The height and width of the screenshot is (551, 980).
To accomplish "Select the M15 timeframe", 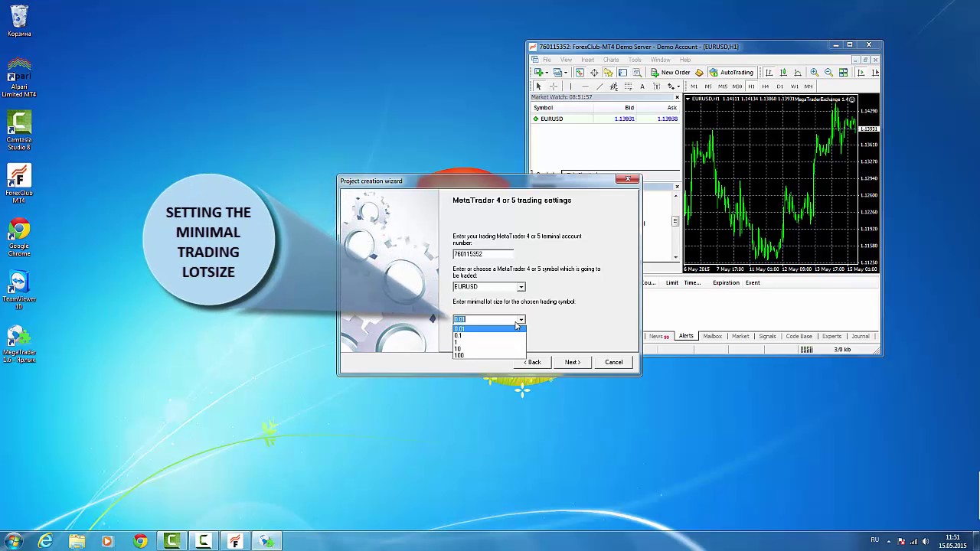I will (723, 86).
